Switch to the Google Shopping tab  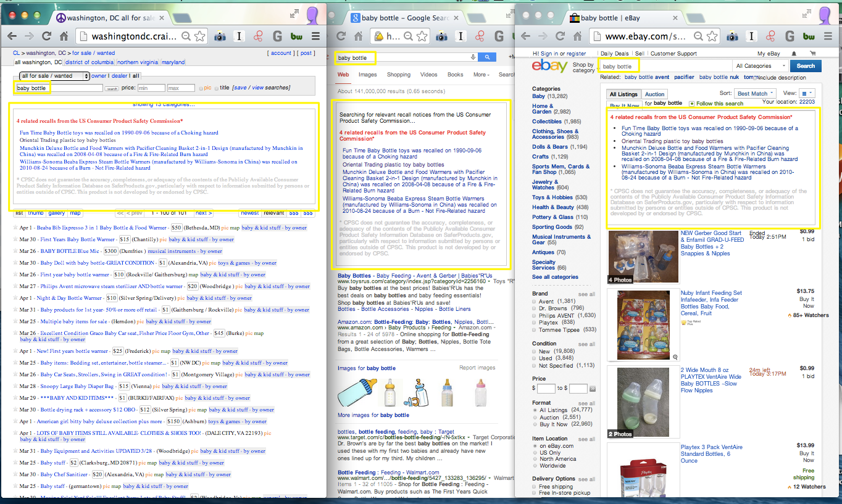(398, 75)
